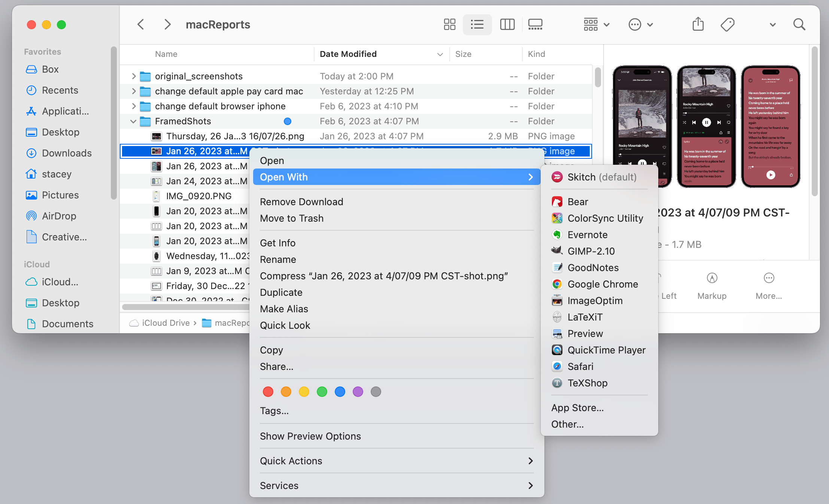829x504 pixels.
Task: Click the Markup quick action
Action: click(x=712, y=286)
